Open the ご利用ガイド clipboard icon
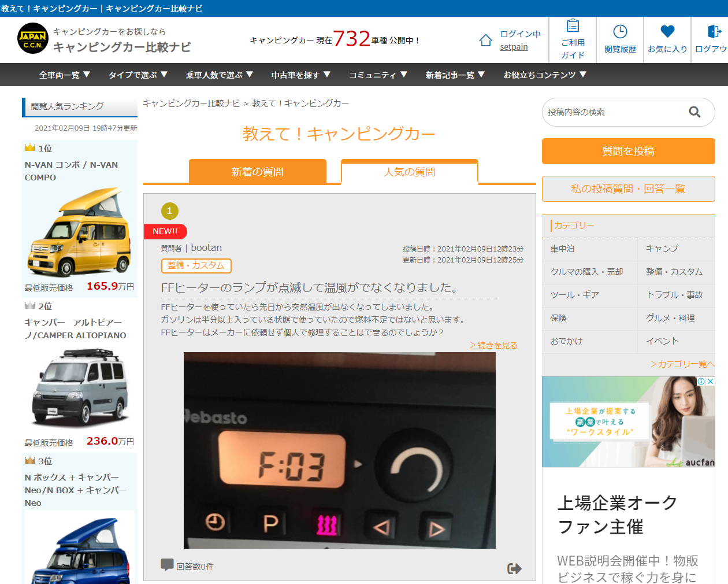728x584 pixels. tap(573, 26)
